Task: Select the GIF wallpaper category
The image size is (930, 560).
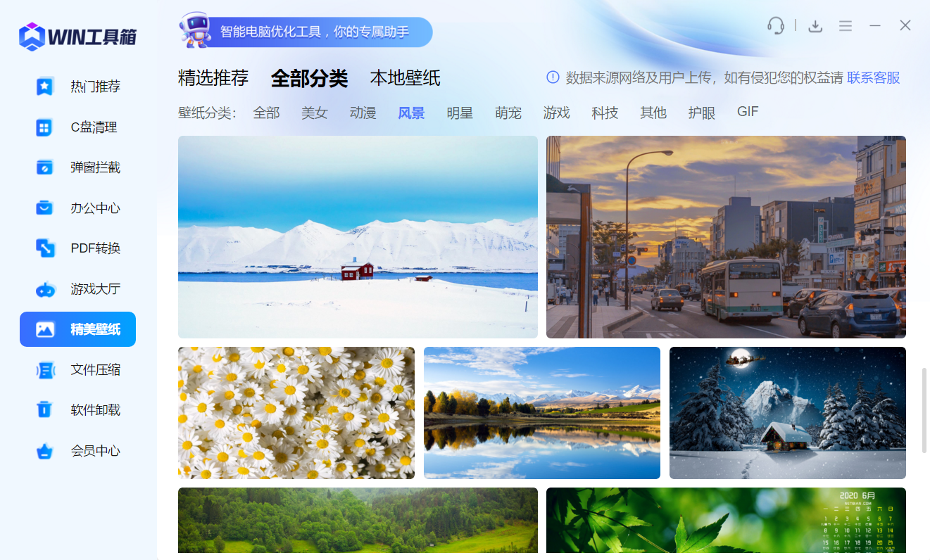Action: point(748,112)
